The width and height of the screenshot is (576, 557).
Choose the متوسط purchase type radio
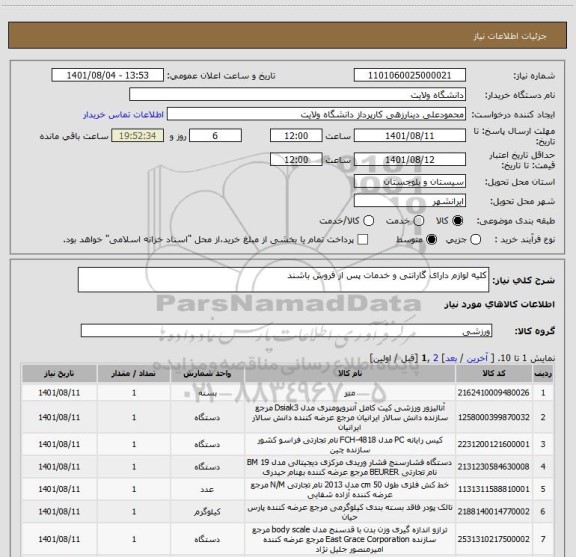[431, 240]
